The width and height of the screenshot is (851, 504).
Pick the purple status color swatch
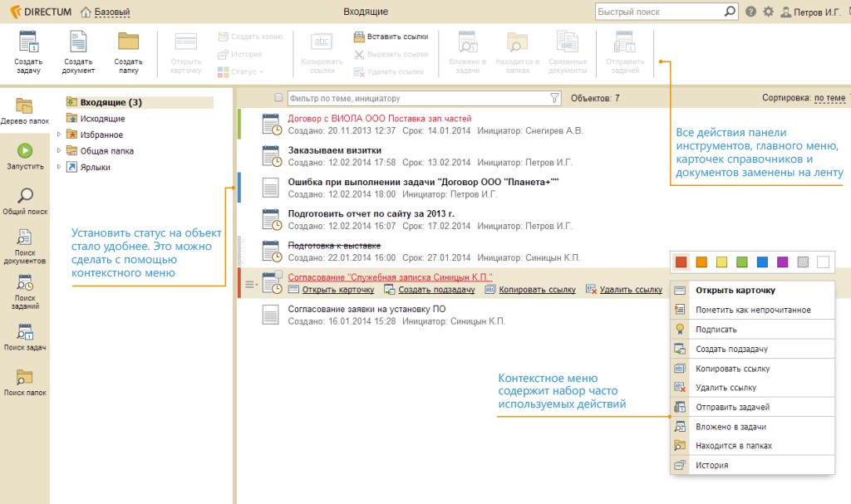tap(782, 262)
